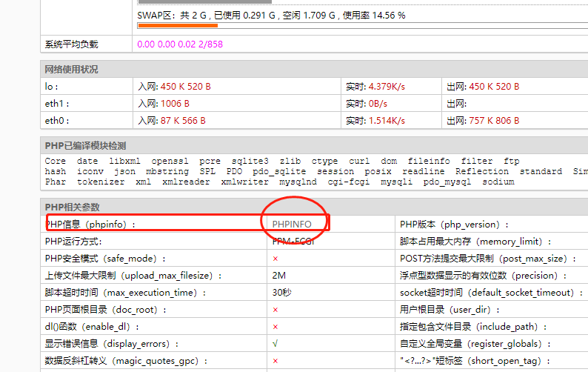This screenshot has height=372, width=588.
Task: Click eth0 outbound value 757 K 806 B
Action: pos(494,121)
